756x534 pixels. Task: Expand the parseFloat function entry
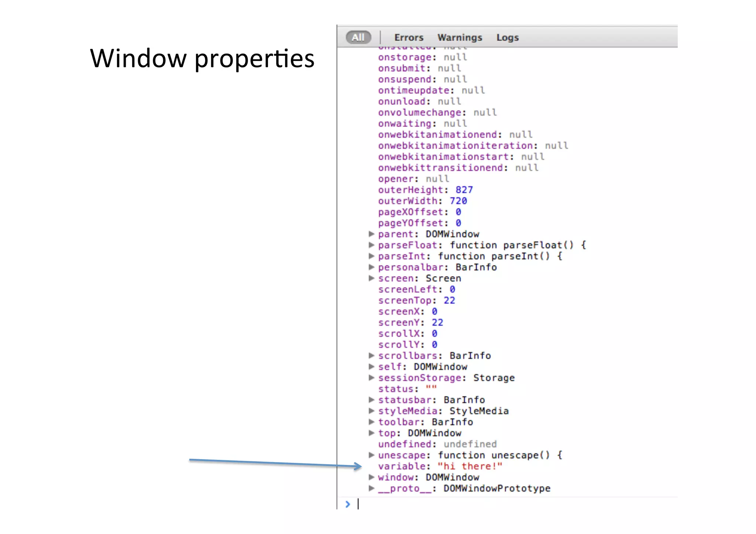371,245
